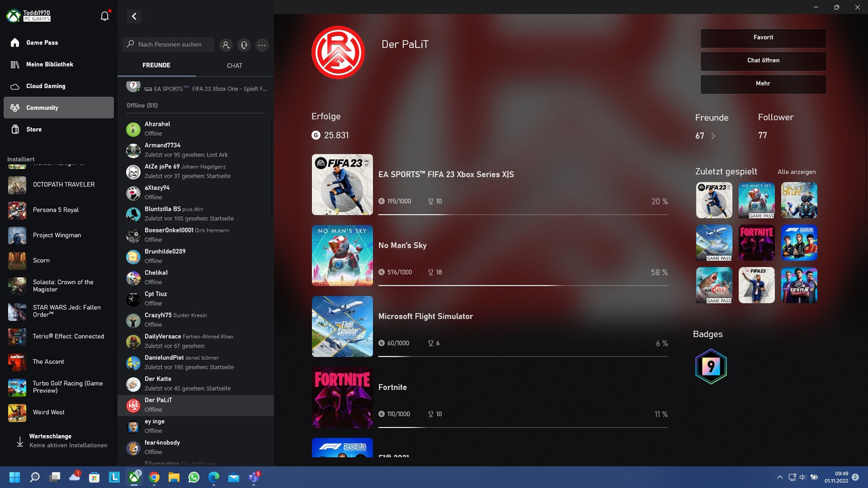Open Cloud Gaming section

[59, 86]
